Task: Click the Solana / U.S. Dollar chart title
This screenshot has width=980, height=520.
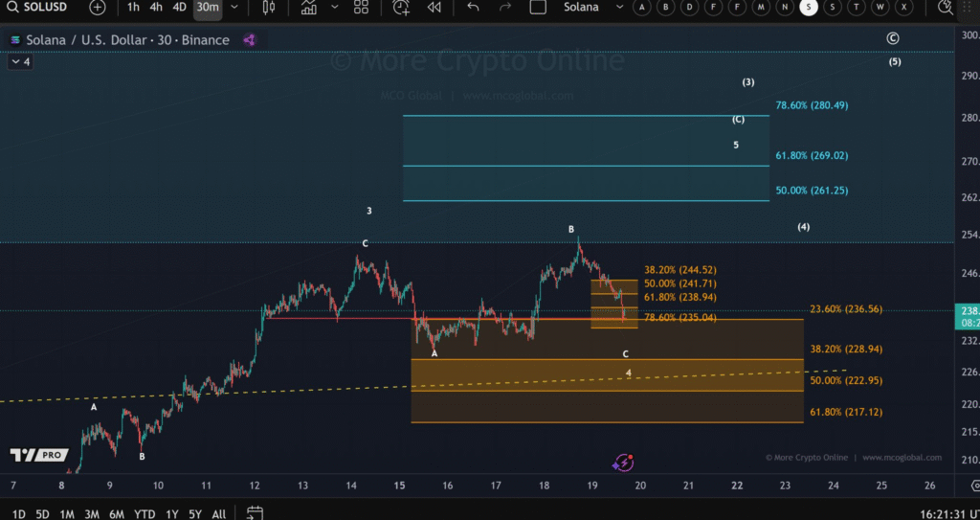Action: (x=127, y=40)
